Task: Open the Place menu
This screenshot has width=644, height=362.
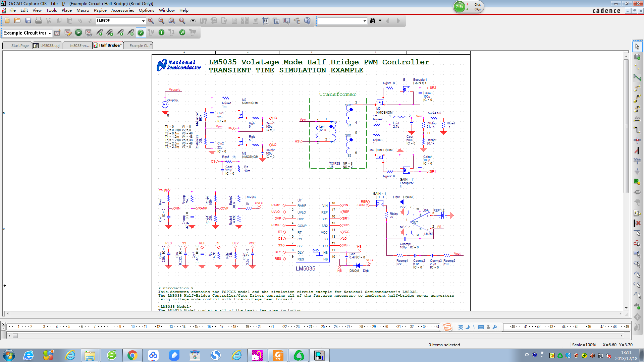Action: (x=66, y=10)
